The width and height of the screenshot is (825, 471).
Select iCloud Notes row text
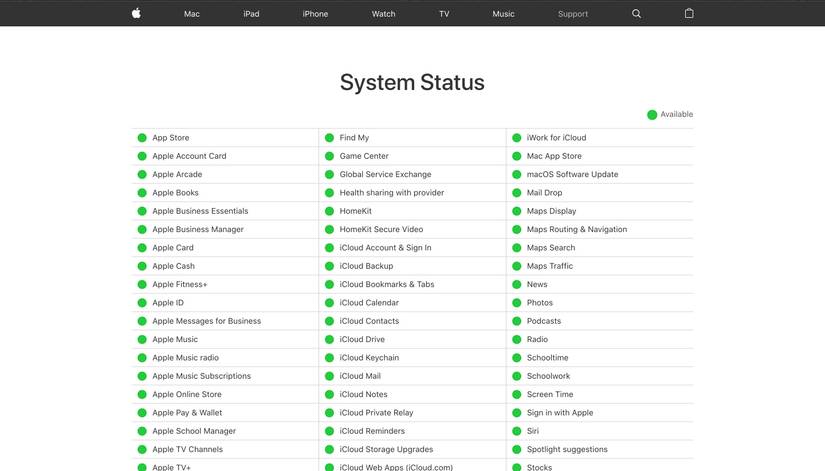[x=364, y=394]
